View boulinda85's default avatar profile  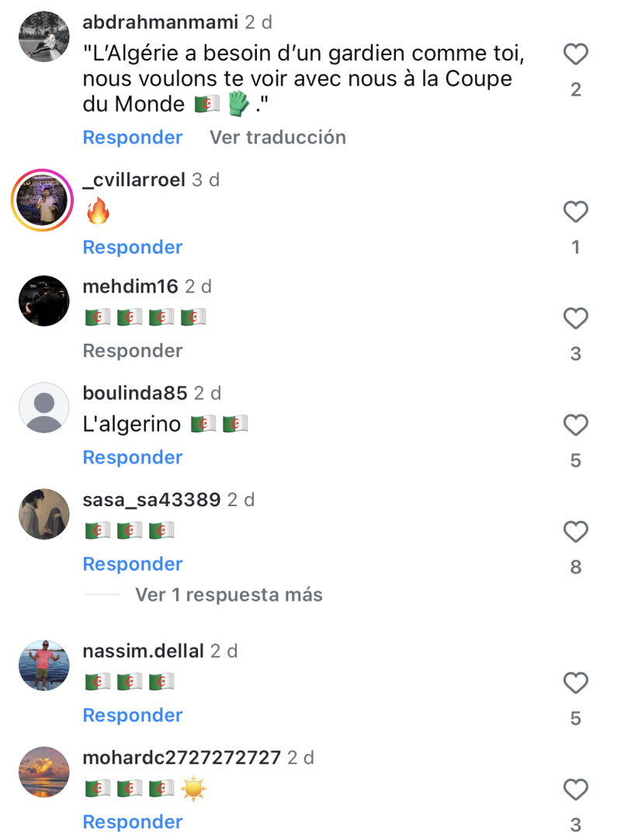click(44, 408)
